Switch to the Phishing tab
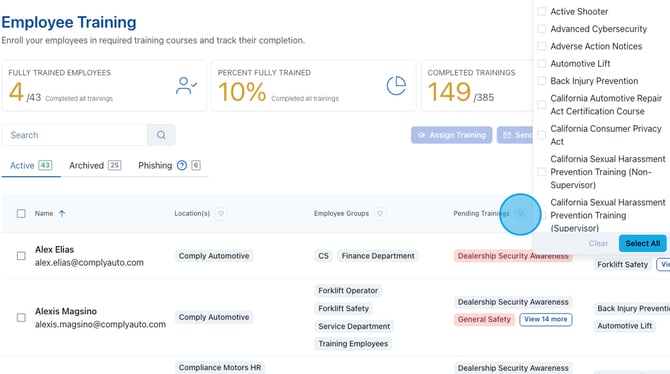This screenshot has width=670, height=374. pyautogui.click(x=169, y=165)
